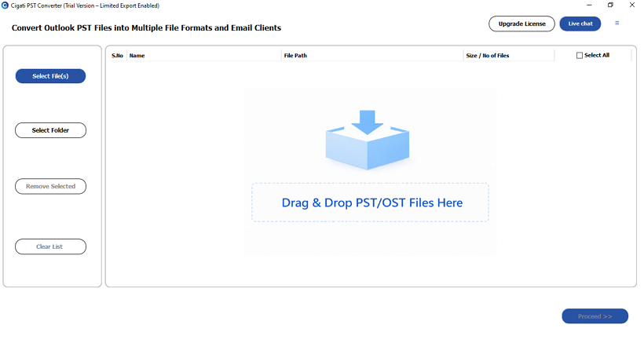Click the S.No column header
Screen dimensions: 644x343
pyautogui.click(x=118, y=56)
